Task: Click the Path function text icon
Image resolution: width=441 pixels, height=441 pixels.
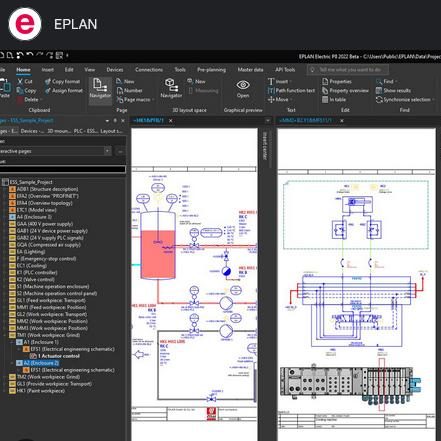Action: click(x=271, y=90)
